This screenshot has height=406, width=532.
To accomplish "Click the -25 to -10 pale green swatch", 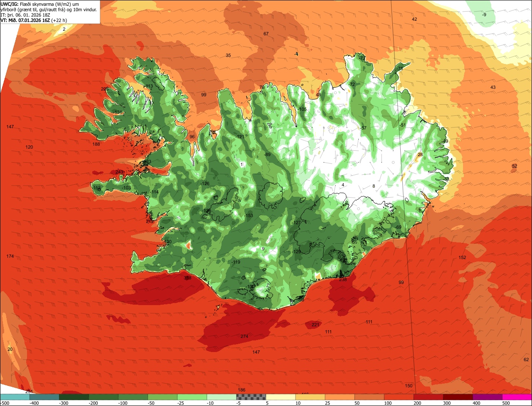I will pos(192,397).
